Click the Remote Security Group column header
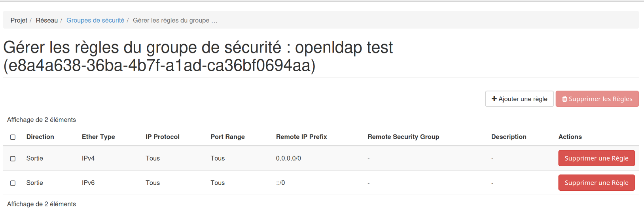 point(403,136)
